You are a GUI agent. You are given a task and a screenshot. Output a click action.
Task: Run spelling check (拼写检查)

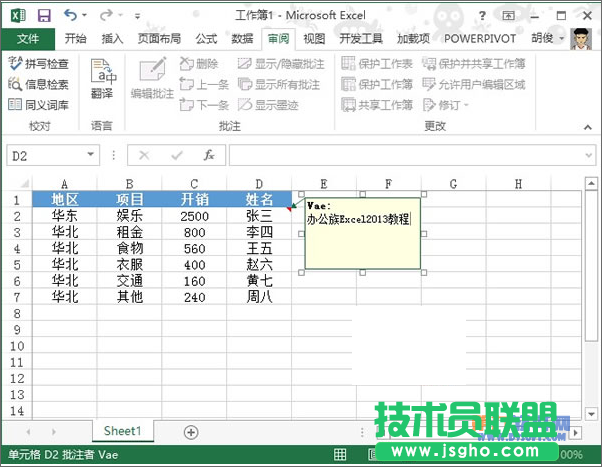click(x=38, y=63)
